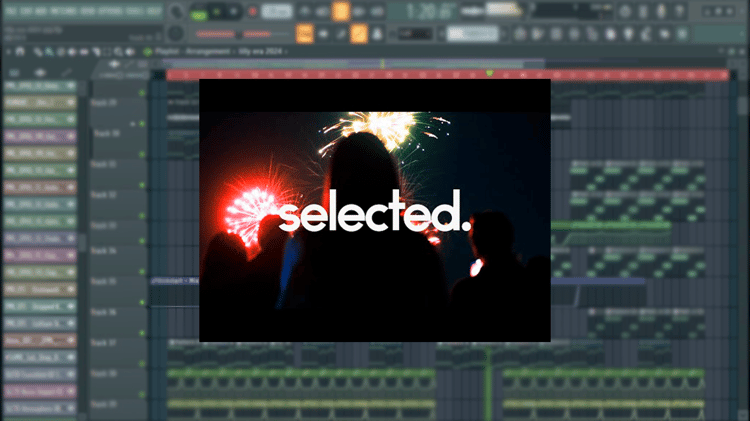Open the Mixer from toolbar icon

click(574, 34)
